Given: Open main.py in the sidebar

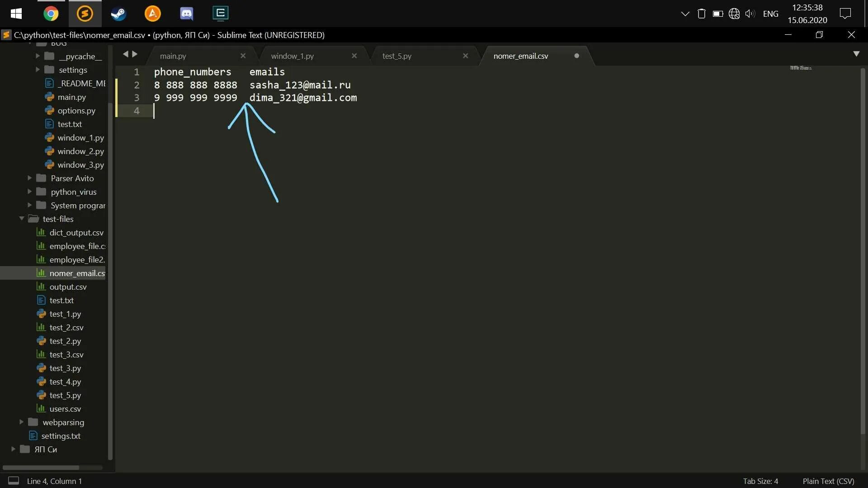Looking at the screenshot, I should (x=71, y=97).
